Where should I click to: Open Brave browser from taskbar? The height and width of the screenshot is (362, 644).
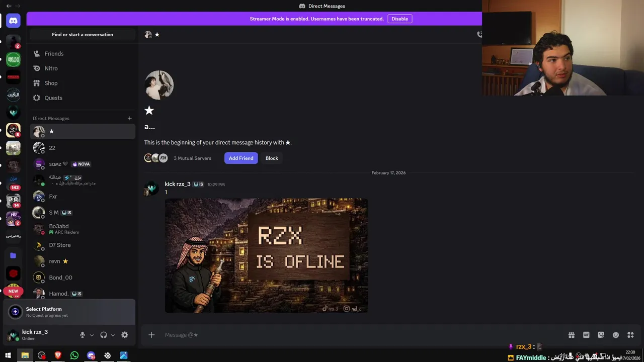[58, 355]
